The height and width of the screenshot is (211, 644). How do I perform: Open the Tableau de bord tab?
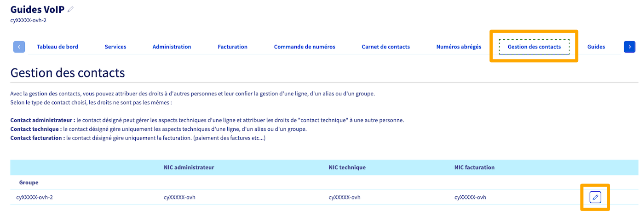[57, 47]
